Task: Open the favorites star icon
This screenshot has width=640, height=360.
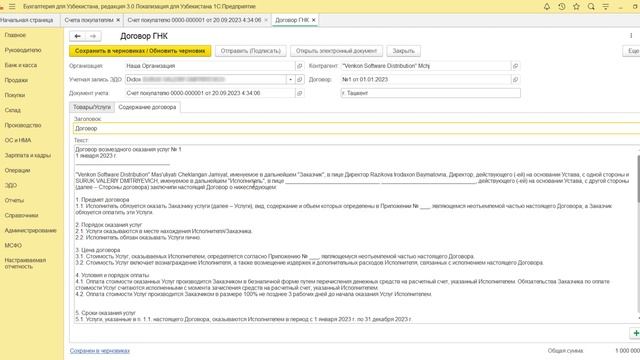Action: coord(576,7)
